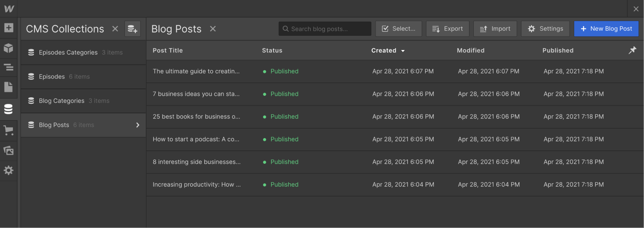Image resolution: width=644 pixels, height=228 pixels.
Task: Click Published status of 'How to start a podcast' row
Action: [280, 139]
